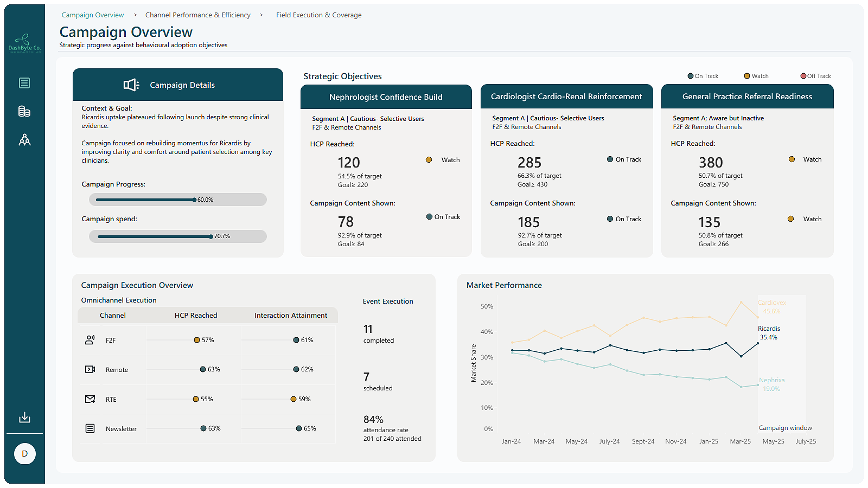Click the Newsletter HCP Reached 63% dot

[203, 428]
